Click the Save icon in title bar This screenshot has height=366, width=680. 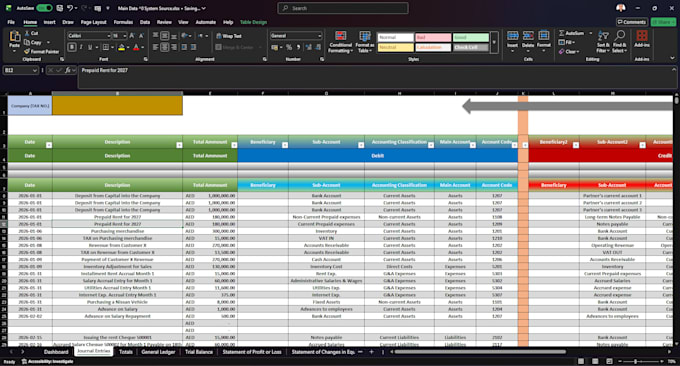pos(60,8)
